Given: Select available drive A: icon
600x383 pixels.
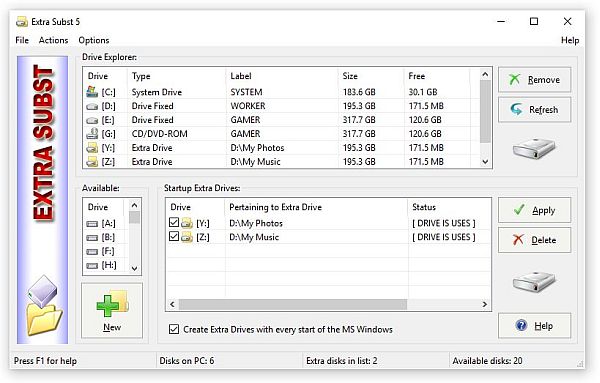Looking at the screenshot, I should pyautogui.click(x=92, y=224).
